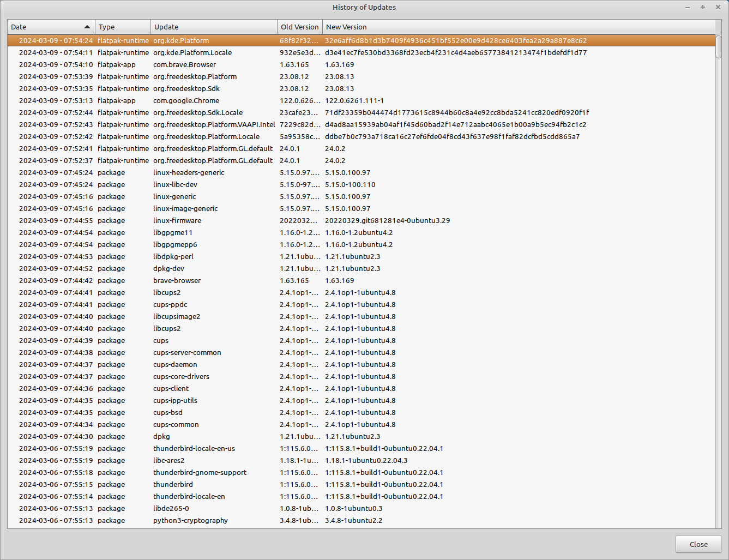The height and width of the screenshot is (560, 729).
Task: Click the date 2024-03-09 - 07:54:24 cell
Action: (x=56, y=40)
